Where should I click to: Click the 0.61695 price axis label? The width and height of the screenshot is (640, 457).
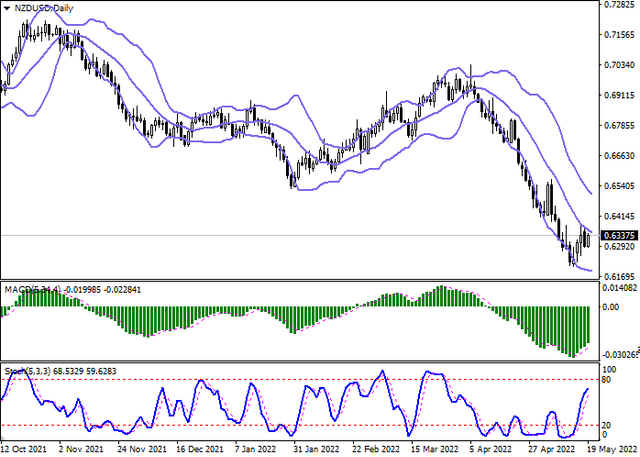(617, 276)
